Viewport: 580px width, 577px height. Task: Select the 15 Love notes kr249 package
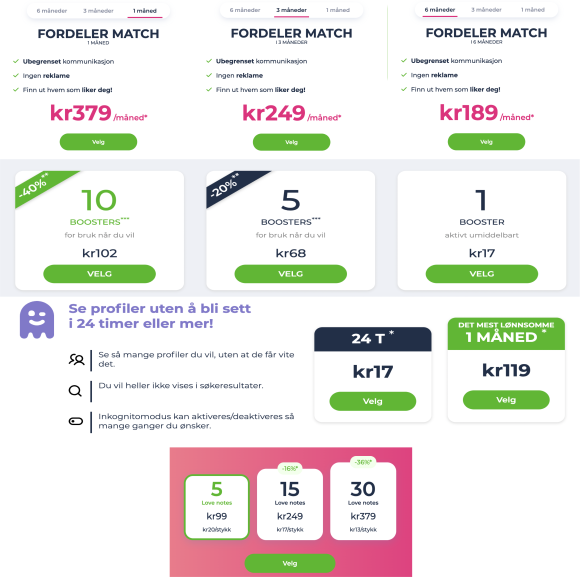(x=290, y=505)
